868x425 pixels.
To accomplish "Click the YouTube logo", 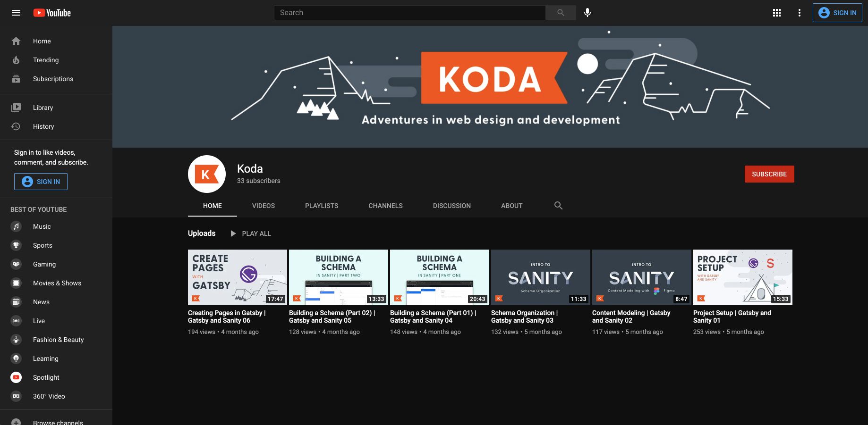I will 52,13.
